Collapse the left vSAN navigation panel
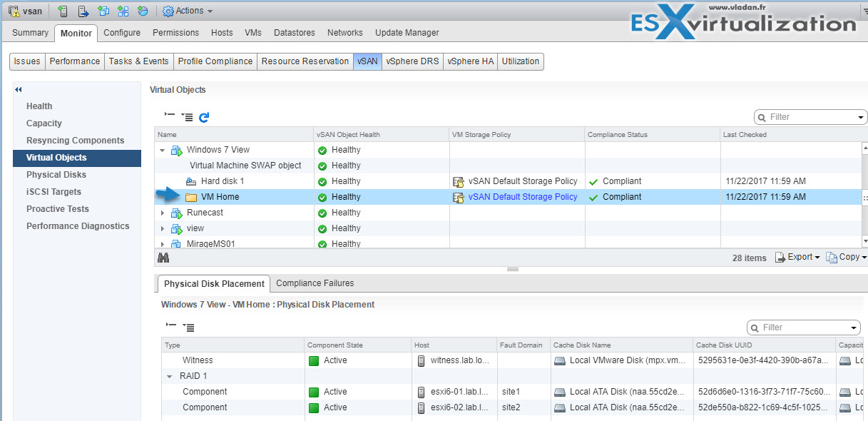Image resolution: width=868 pixels, height=421 pixels. point(19,89)
